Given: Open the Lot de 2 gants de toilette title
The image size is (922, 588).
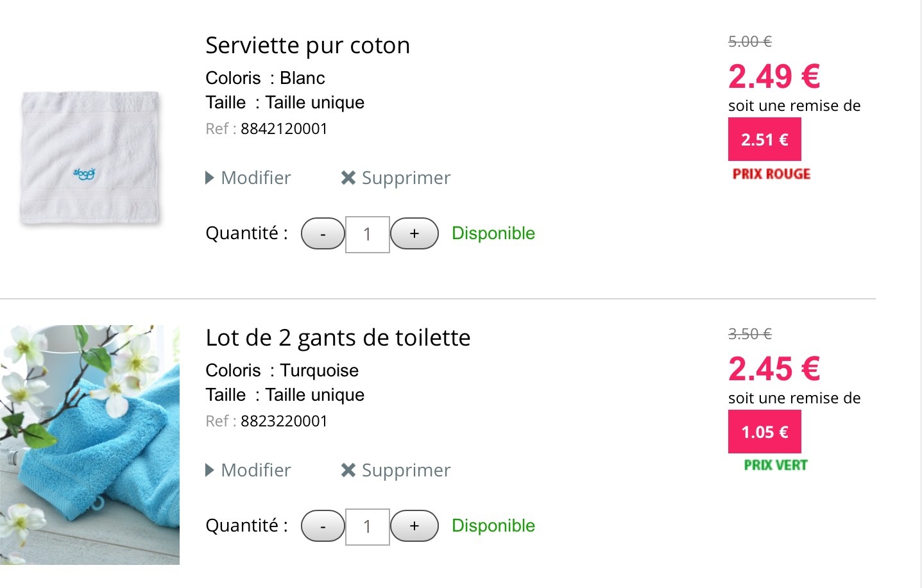Looking at the screenshot, I should tap(337, 338).
